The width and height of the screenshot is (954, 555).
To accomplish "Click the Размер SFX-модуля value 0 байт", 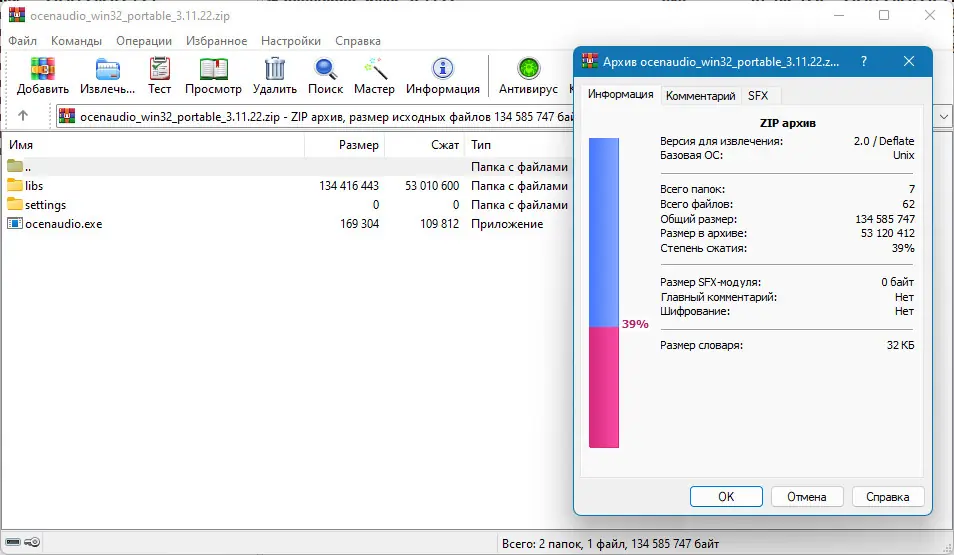I will click(897, 282).
